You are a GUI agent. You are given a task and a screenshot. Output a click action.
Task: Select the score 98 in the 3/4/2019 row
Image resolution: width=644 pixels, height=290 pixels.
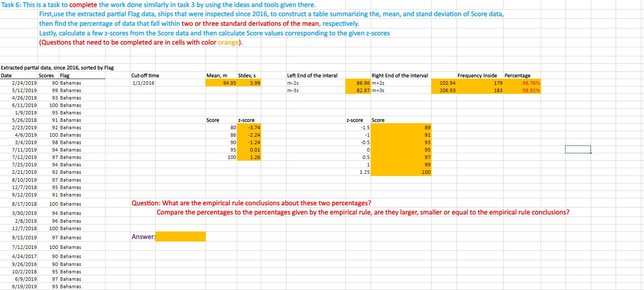pos(48,142)
